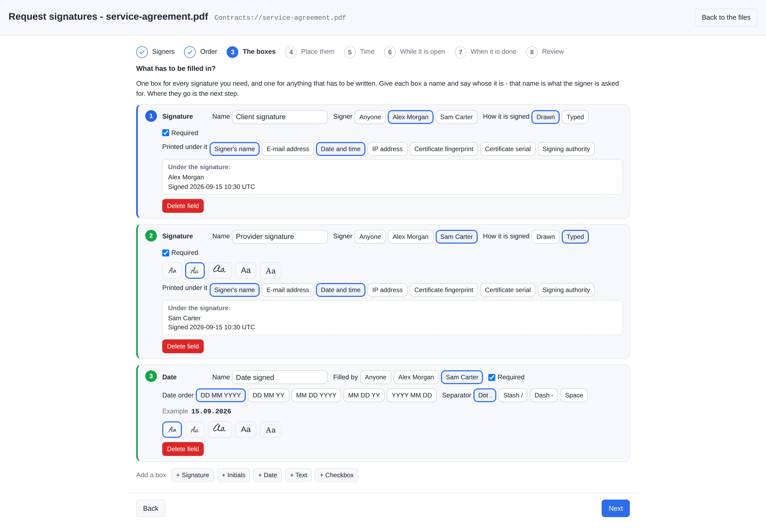Select sans-serif Aa font in Provider signature box

click(246, 270)
